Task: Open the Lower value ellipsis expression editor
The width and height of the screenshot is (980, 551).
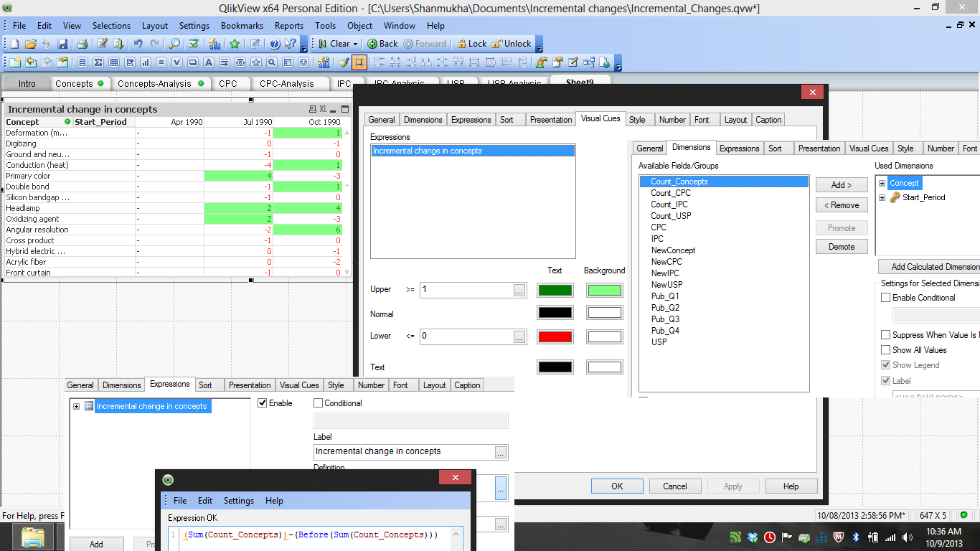Action: (520, 336)
